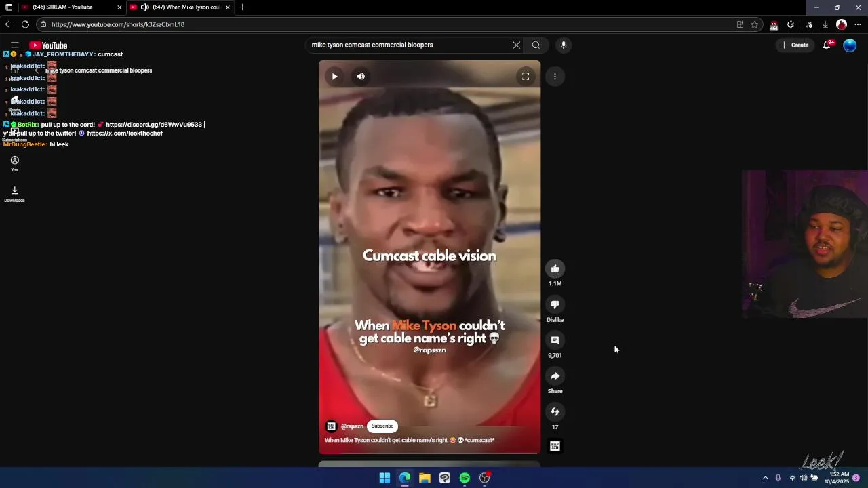
Task: Open the three-dot more actions menu beside the short
Action: (555, 77)
